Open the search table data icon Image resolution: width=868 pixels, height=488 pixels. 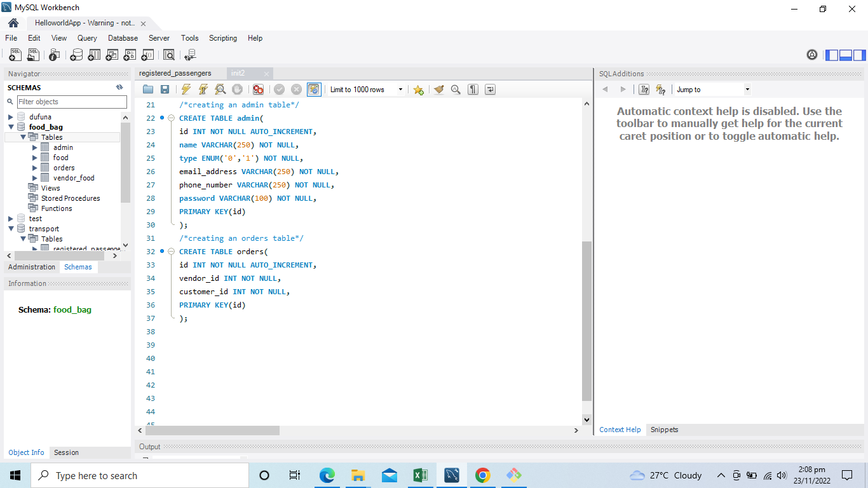tap(169, 55)
